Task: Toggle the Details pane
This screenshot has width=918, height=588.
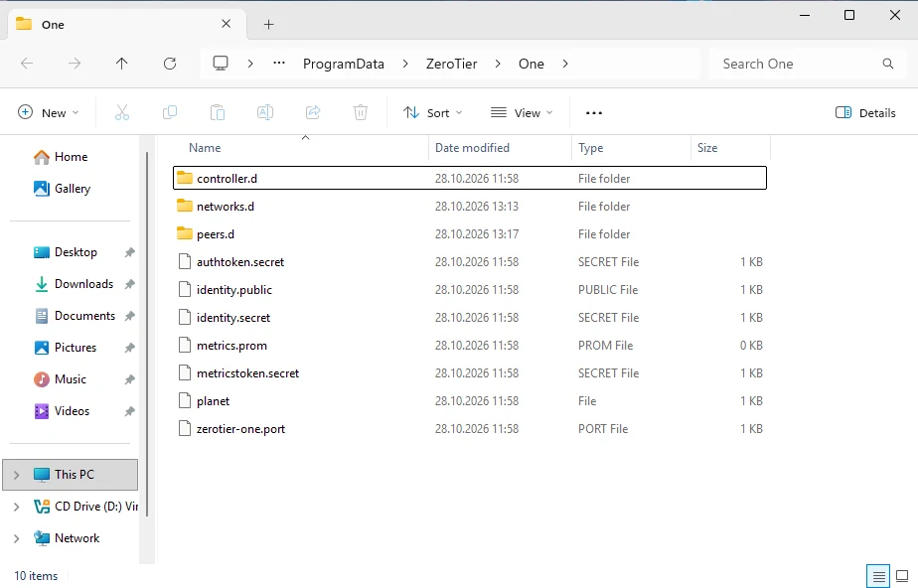Action: (x=865, y=113)
